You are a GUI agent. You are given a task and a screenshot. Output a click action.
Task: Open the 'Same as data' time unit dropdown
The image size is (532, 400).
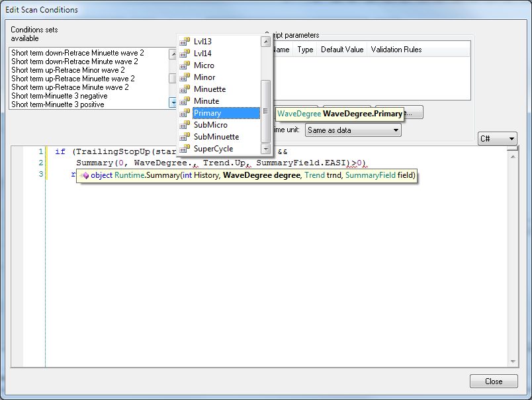[x=353, y=130]
